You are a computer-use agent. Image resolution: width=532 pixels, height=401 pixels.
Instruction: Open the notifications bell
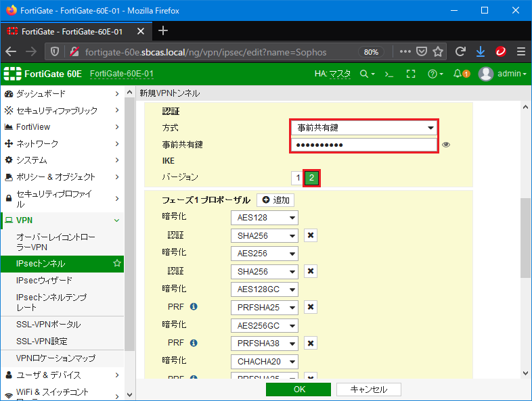coord(462,74)
